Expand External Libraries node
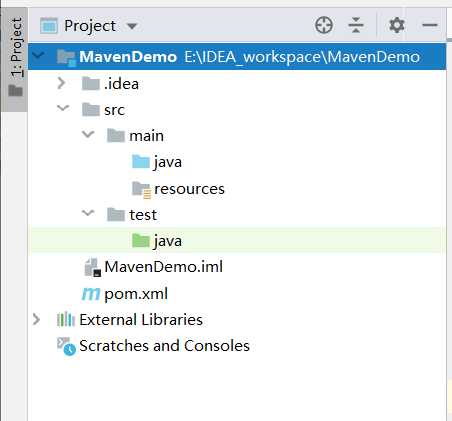The height and width of the screenshot is (421, 452). click(36, 320)
